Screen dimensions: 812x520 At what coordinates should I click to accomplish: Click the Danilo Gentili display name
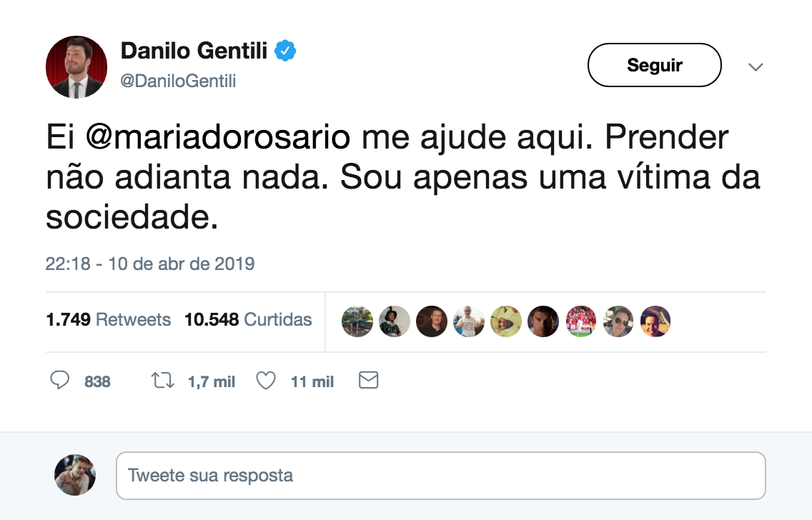[194, 51]
